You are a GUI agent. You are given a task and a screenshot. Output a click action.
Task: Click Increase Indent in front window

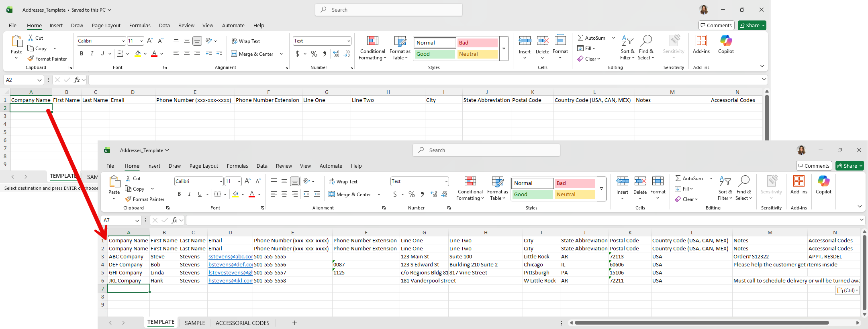(x=317, y=194)
